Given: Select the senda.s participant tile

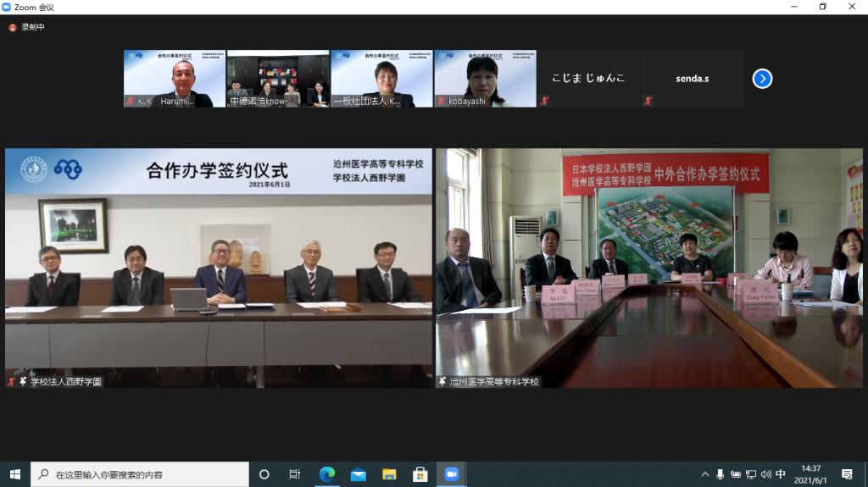Looking at the screenshot, I should click(x=692, y=79).
